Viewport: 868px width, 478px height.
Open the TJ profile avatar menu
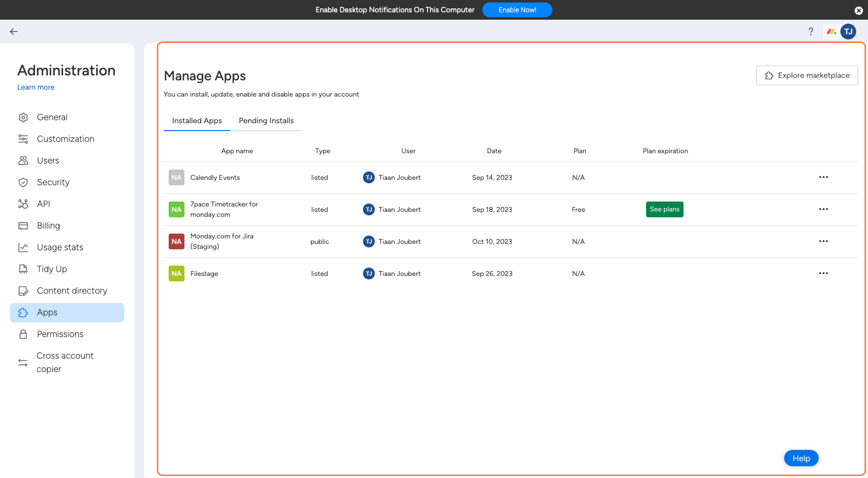848,32
